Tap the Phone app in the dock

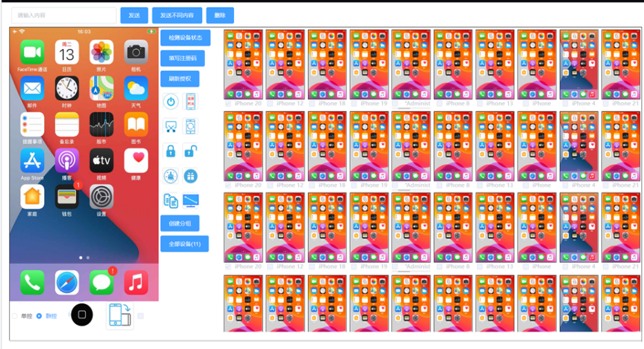point(32,283)
